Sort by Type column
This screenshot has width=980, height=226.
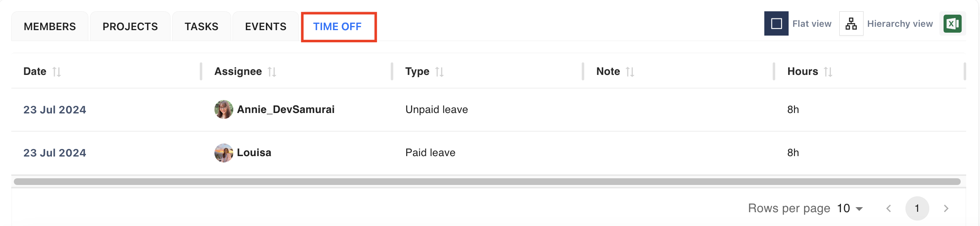tap(439, 72)
